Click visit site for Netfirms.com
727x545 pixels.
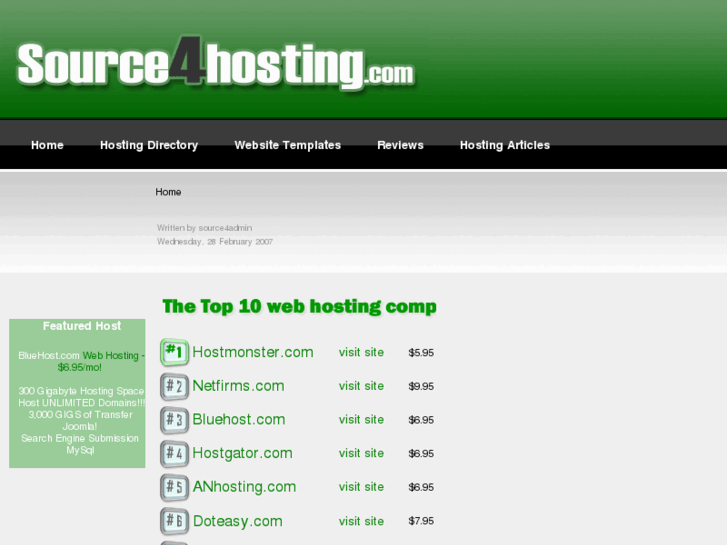[x=361, y=386]
